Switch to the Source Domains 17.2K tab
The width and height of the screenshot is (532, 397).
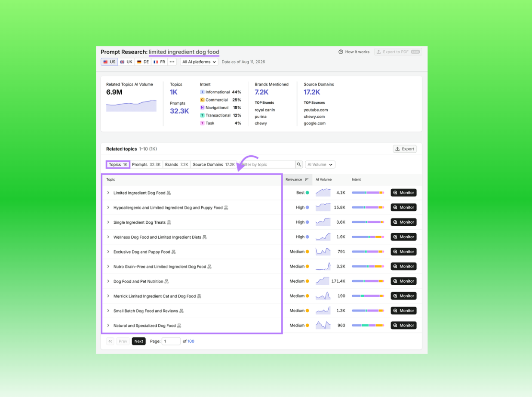[x=214, y=165]
